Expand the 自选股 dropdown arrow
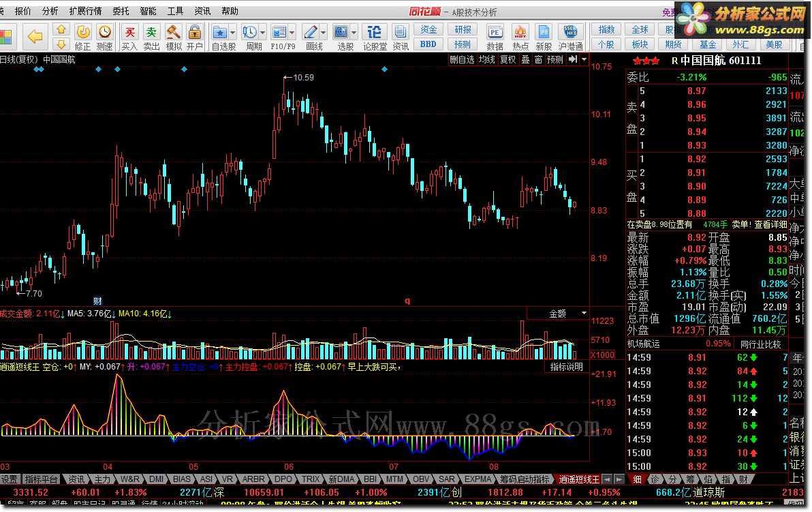This screenshot has height=512, width=812. click(232, 33)
